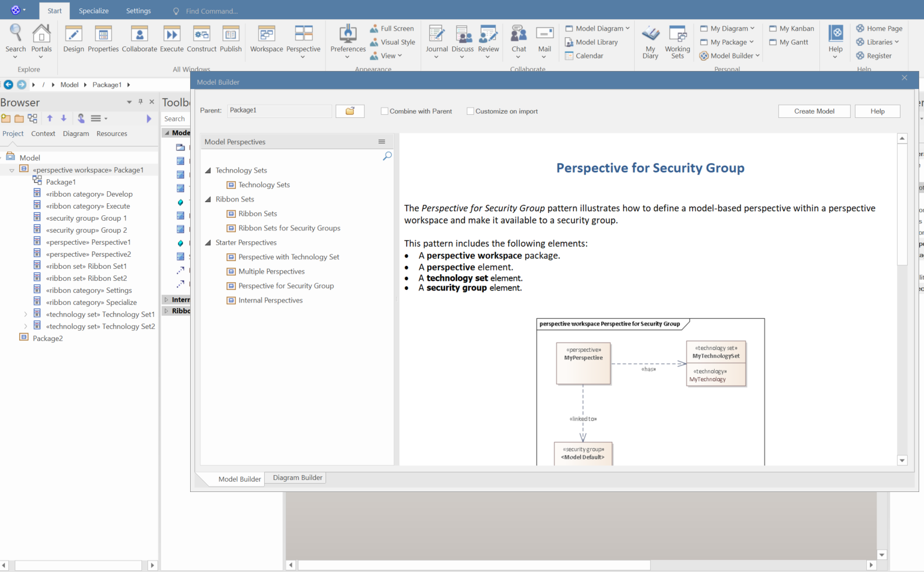Screen dimensions: 924x572
Task: Open the Mail ribbon icon
Action: click(x=544, y=41)
